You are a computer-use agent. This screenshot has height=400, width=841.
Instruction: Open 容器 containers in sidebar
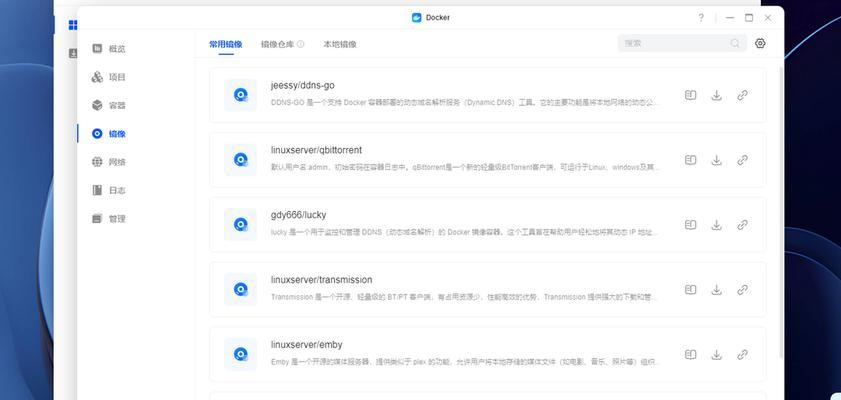[x=109, y=106]
